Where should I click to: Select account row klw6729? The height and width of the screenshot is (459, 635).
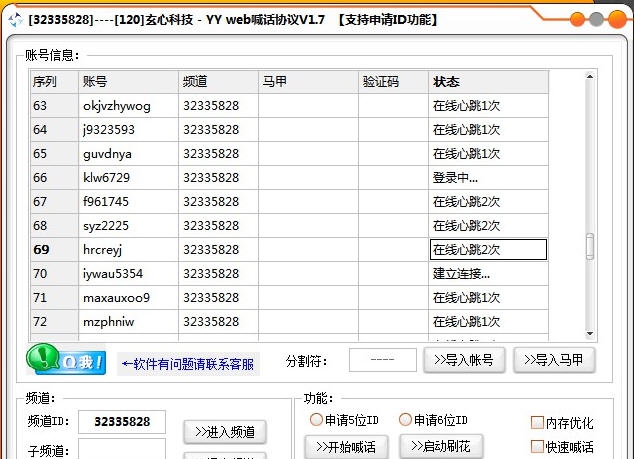[290, 177]
